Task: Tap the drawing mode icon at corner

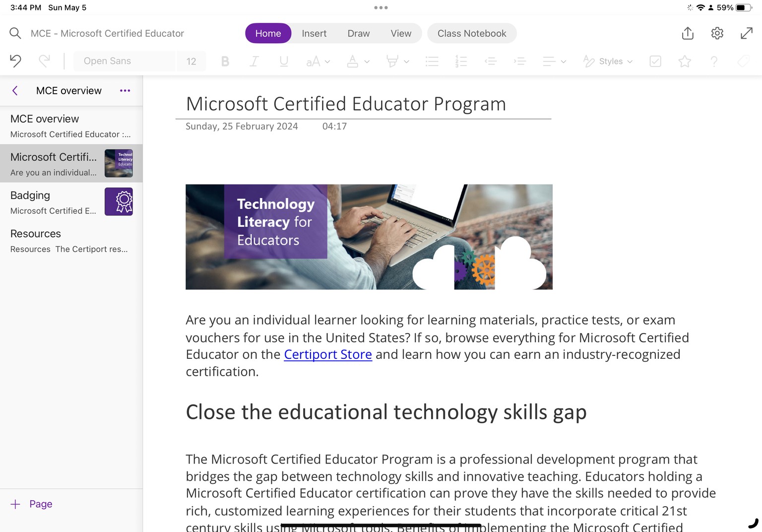Action: [753, 523]
